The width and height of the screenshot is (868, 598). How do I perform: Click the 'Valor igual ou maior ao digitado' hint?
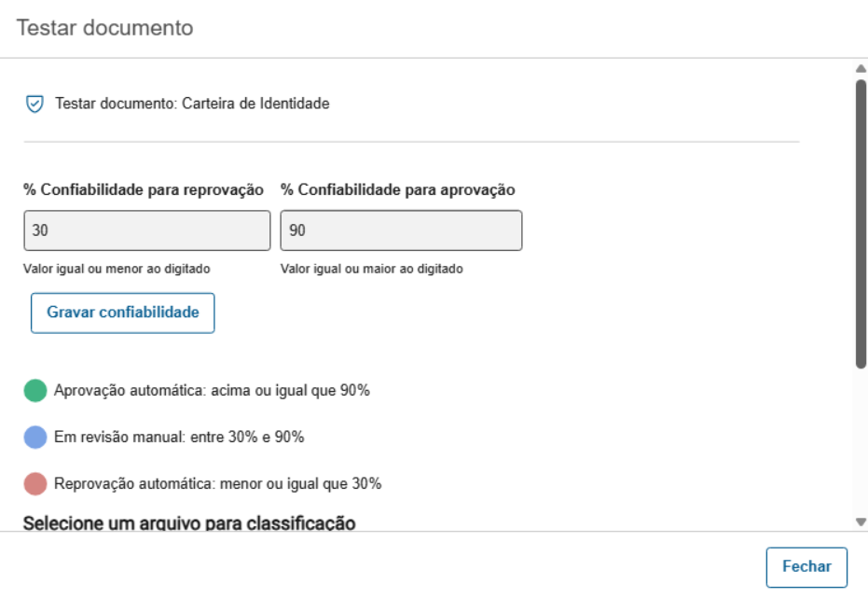pyautogui.click(x=372, y=270)
